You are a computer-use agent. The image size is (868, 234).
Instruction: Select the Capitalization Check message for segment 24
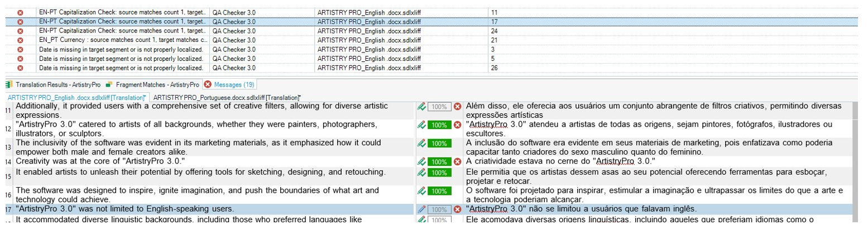click(122, 31)
